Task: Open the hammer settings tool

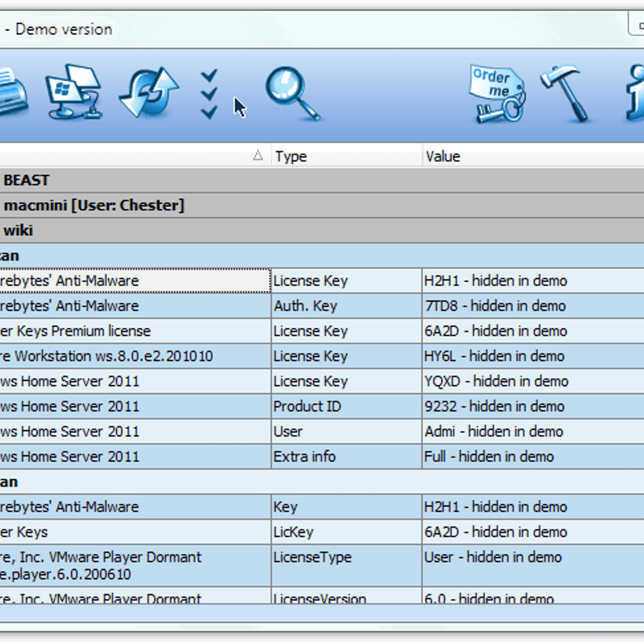Action: tap(566, 93)
